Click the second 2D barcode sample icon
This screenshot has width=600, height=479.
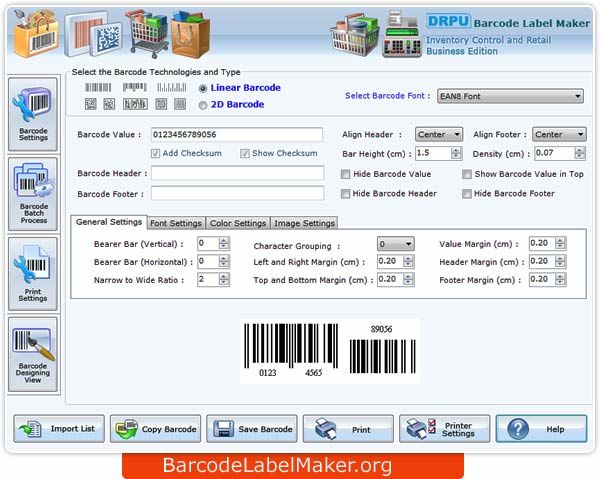(109, 104)
